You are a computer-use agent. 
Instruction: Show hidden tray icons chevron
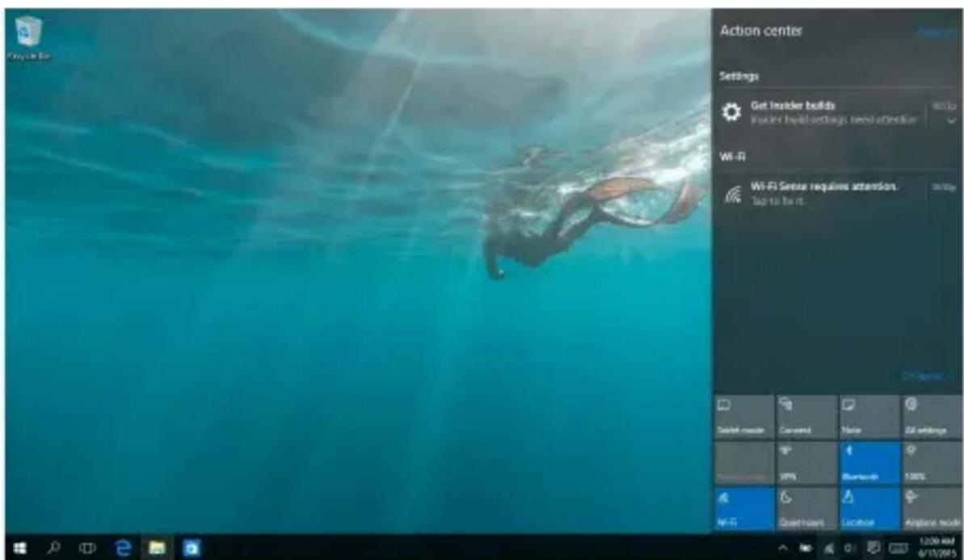[x=783, y=548]
